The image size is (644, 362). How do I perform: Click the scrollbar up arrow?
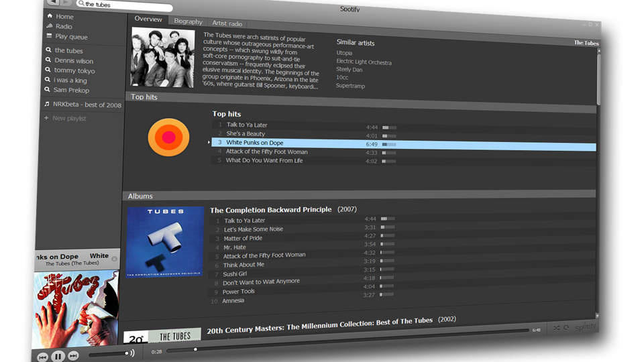tap(599, 51)
